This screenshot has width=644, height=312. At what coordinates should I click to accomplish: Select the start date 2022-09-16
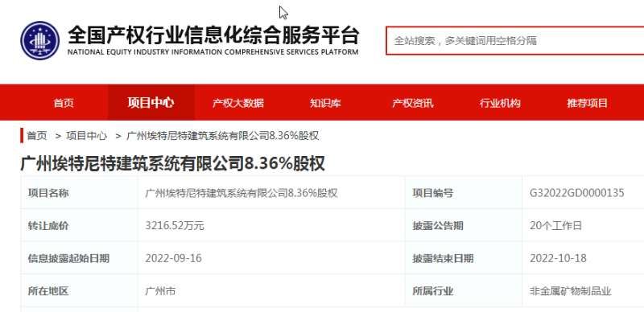[x=173, y=259]
